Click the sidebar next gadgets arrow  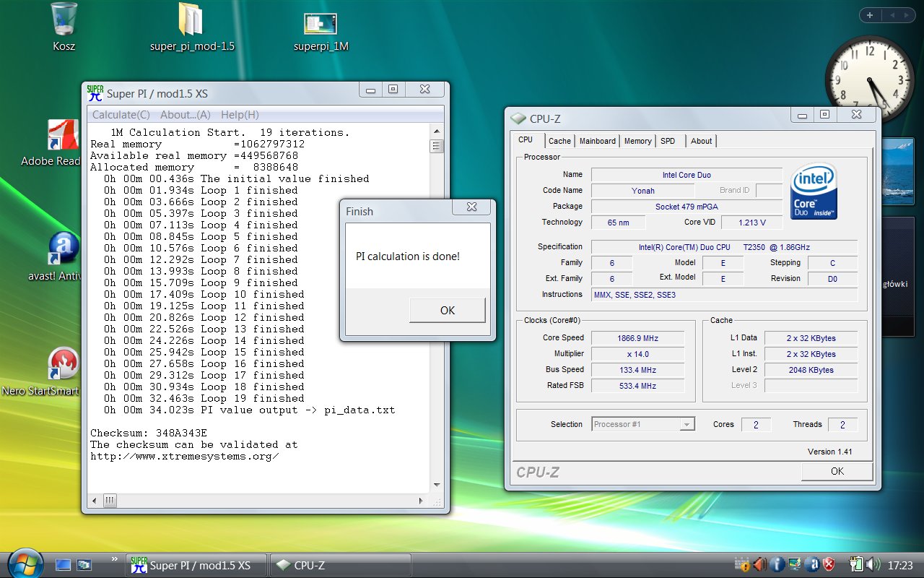coord(907,15)
